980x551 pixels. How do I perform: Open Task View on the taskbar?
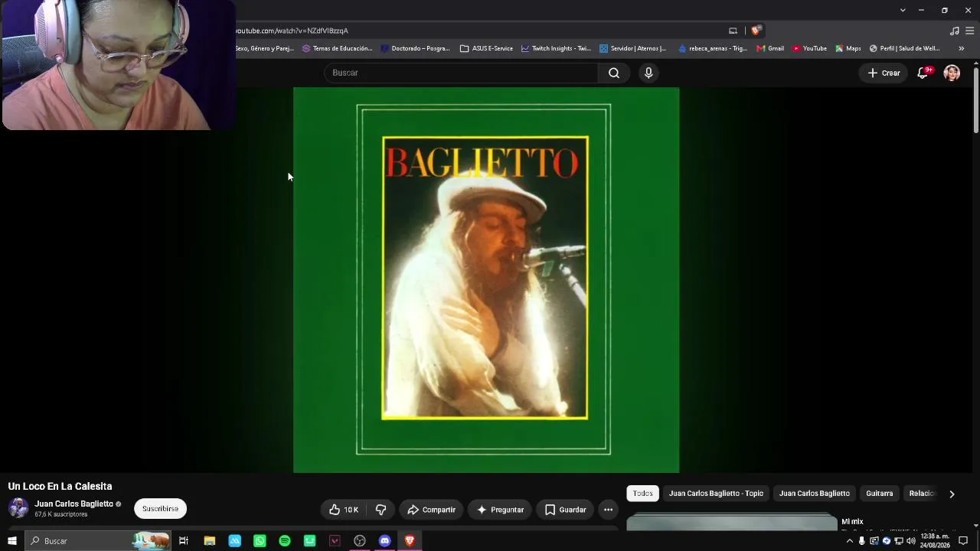point(184,541)
